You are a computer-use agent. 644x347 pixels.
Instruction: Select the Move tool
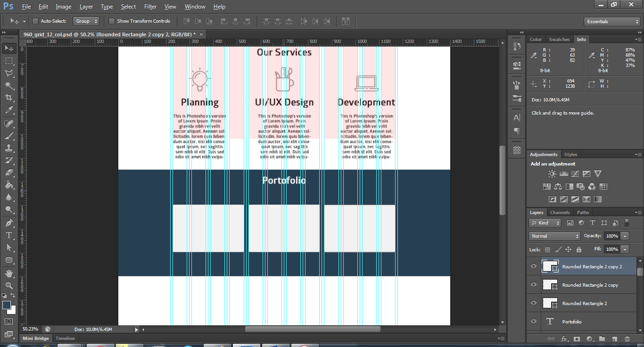click(x=8, y=48)
